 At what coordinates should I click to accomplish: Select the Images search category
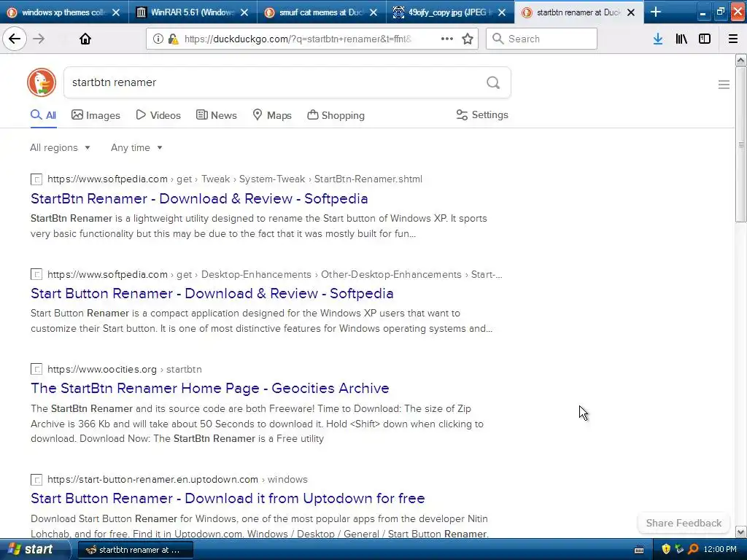point(96,115)
